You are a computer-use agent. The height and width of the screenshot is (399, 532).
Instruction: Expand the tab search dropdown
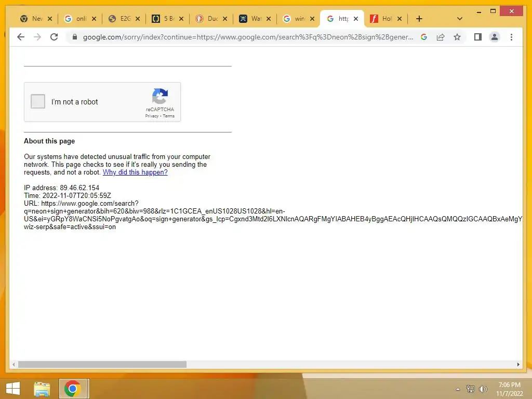pos(459,19)
